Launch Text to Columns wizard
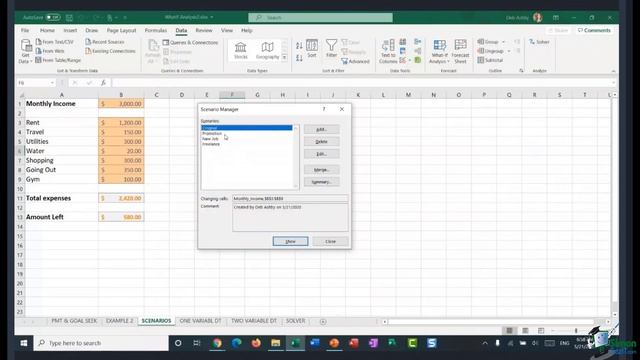This screenshot has height=360, width=640. (388, 51)
